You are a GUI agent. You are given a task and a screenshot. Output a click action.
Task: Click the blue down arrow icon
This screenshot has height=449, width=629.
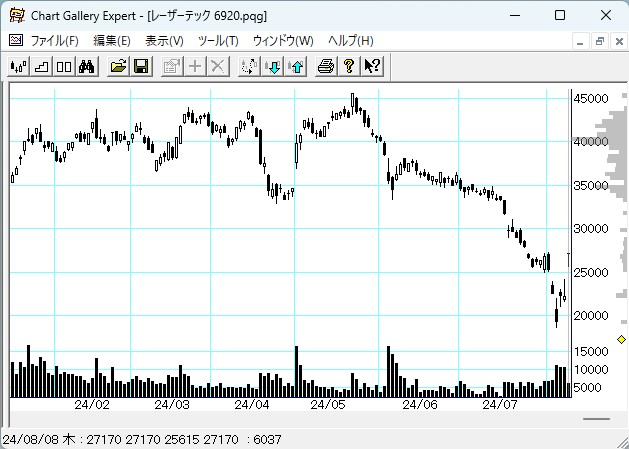tap(273, 66)
